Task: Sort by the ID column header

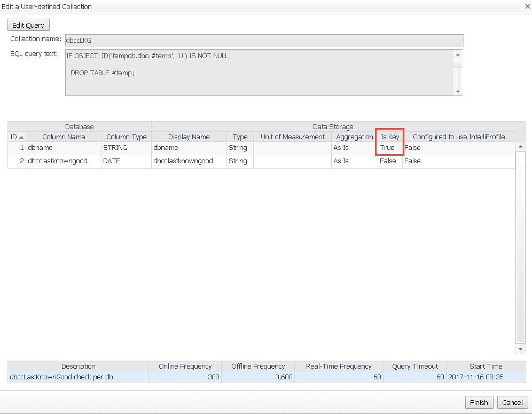Action: point(17,137)
